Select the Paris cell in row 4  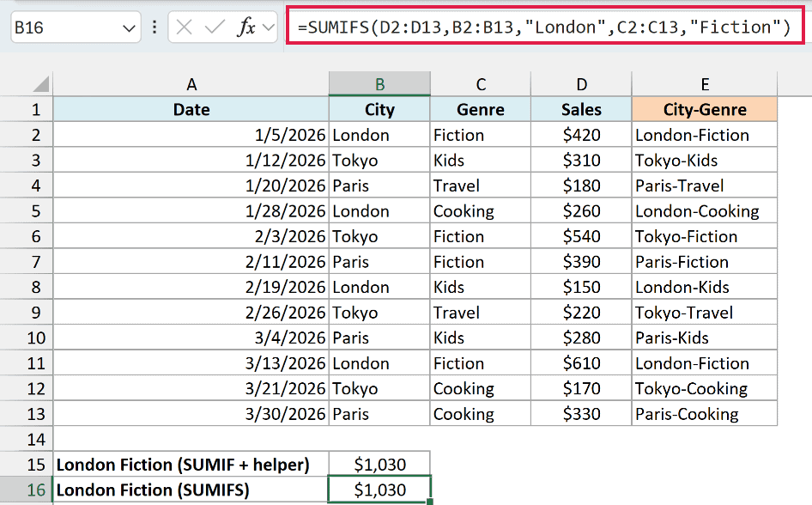pyautogui.click(x=379, y=186)
